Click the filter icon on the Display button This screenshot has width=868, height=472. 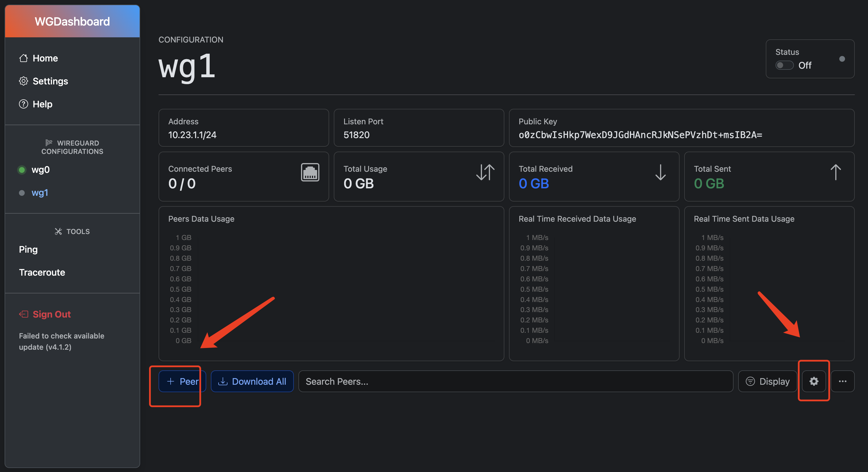(x=750, y=381)
